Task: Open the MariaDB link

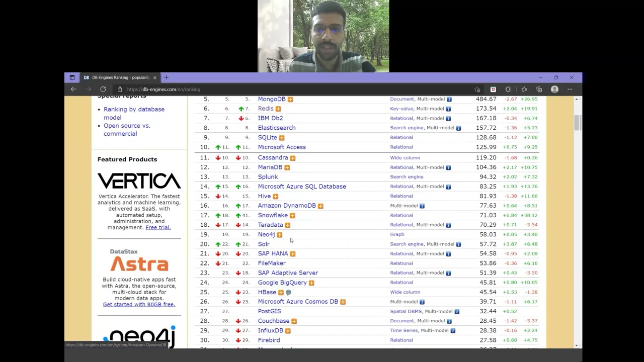Action: tap(270, 167)
